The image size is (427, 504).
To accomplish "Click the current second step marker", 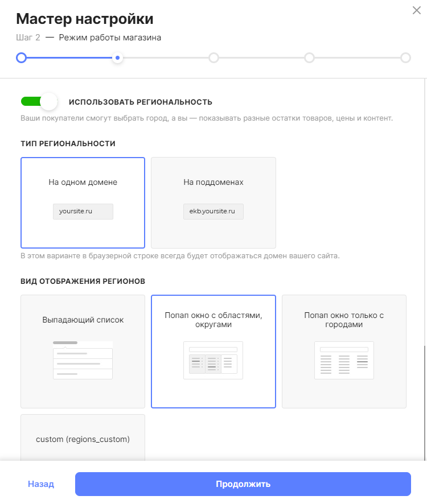I will coord(117,58).
